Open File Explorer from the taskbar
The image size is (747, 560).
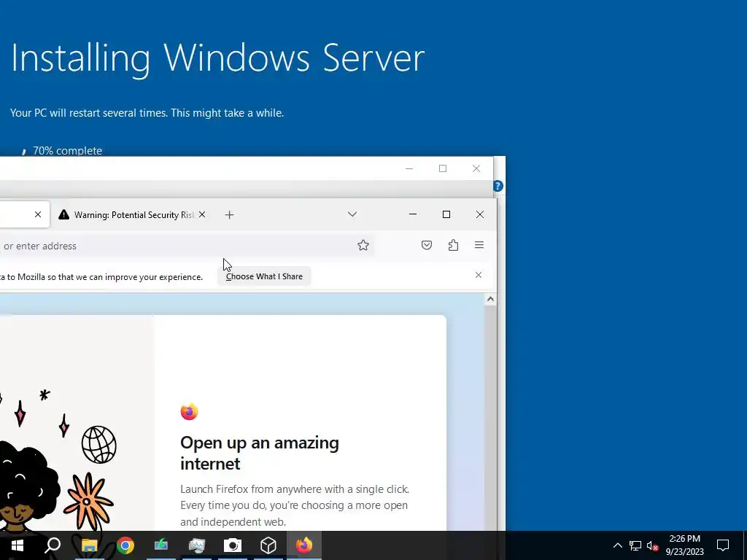(x=89, y=545)
